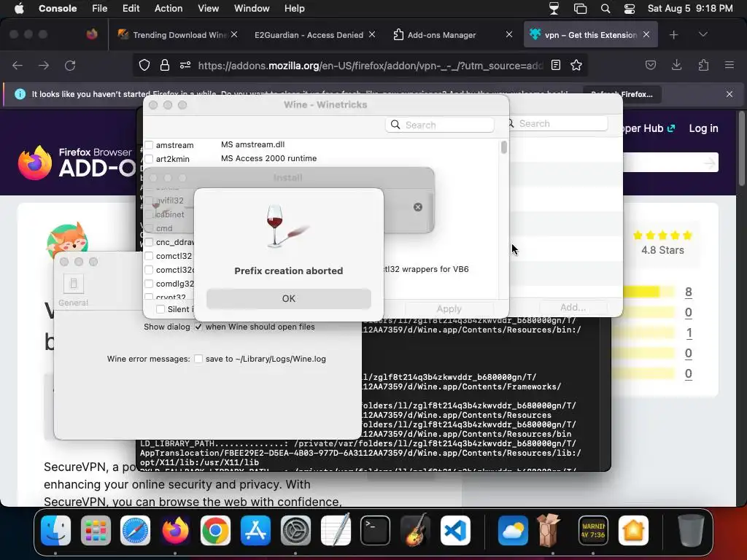Viewport: 747px width, 560px height.
Task: Click the Winetricks list scrollbar
Action: pos(503,147)
